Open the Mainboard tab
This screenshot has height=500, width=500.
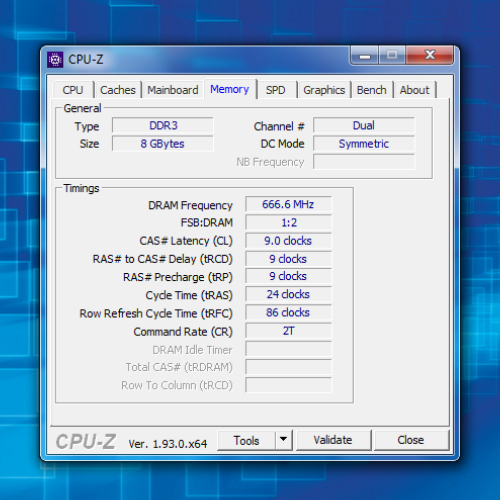173,90
